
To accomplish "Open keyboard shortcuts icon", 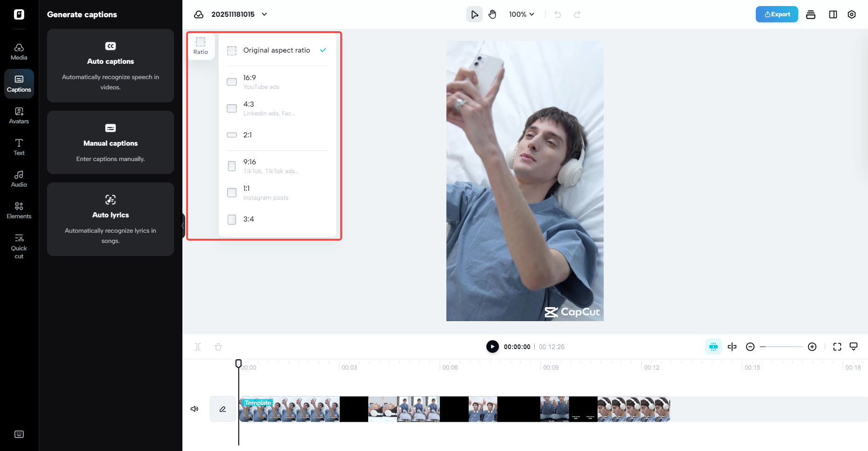I will pyautogui.click(x=19, y=434).
